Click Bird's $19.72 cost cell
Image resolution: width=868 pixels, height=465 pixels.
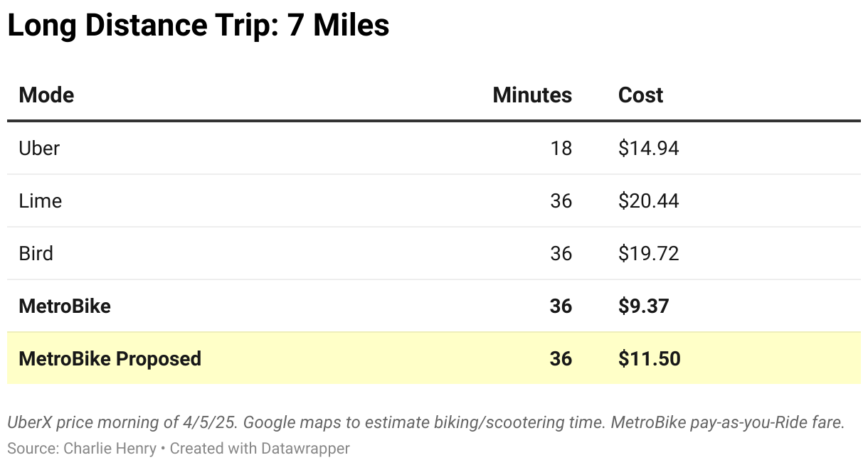tap(648, 253)
